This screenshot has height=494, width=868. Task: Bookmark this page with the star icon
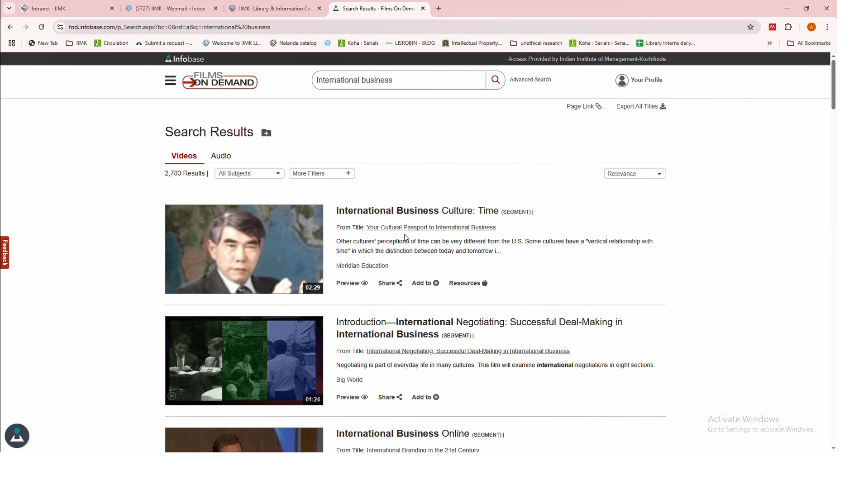pos(750,27)
